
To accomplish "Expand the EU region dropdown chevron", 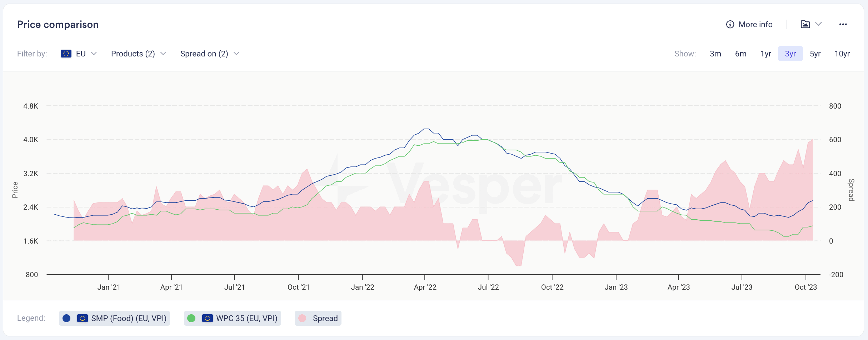I will (x=94, y=54).
